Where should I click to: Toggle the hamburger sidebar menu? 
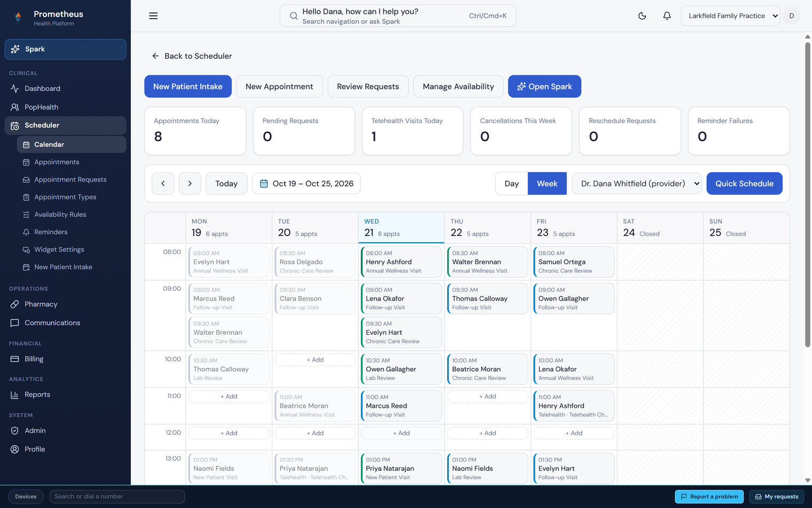point(153,16)
